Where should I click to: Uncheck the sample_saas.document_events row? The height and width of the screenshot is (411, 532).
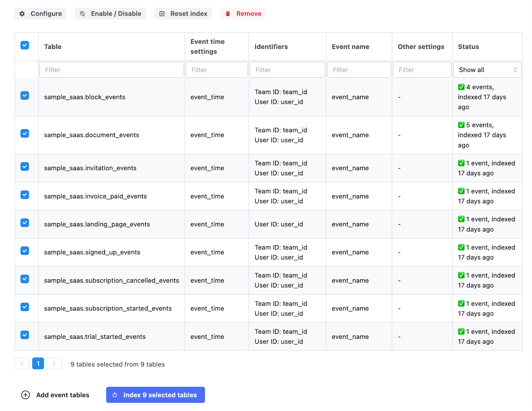tap(25, 133)
